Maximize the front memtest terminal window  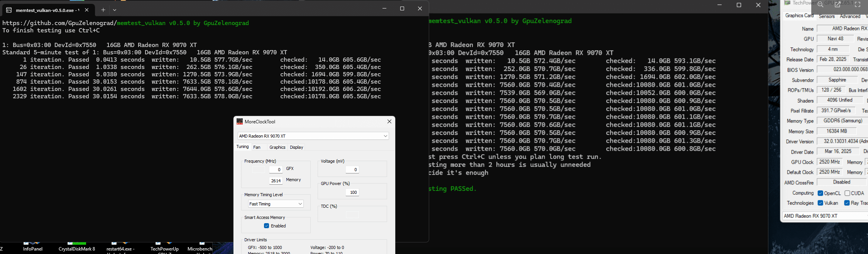(x=402, y=8)
